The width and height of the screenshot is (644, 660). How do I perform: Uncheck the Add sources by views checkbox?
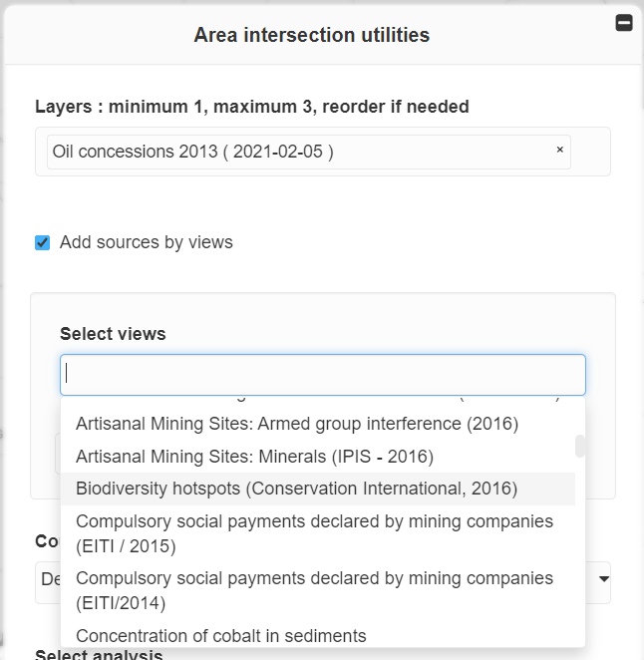pos(42,242)
